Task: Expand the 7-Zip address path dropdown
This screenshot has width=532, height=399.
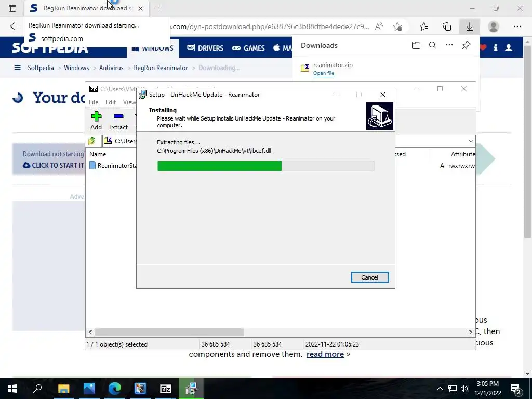Action: [471, 141]
